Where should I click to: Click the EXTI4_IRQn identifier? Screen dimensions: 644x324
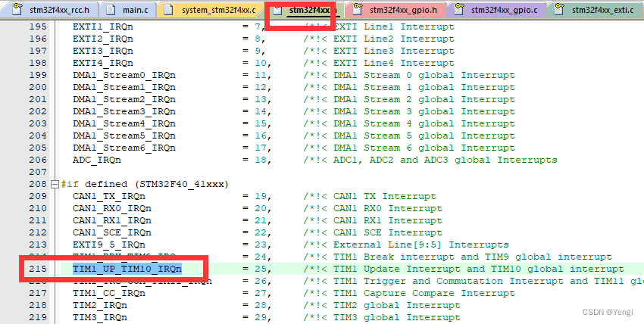[103, 63]
